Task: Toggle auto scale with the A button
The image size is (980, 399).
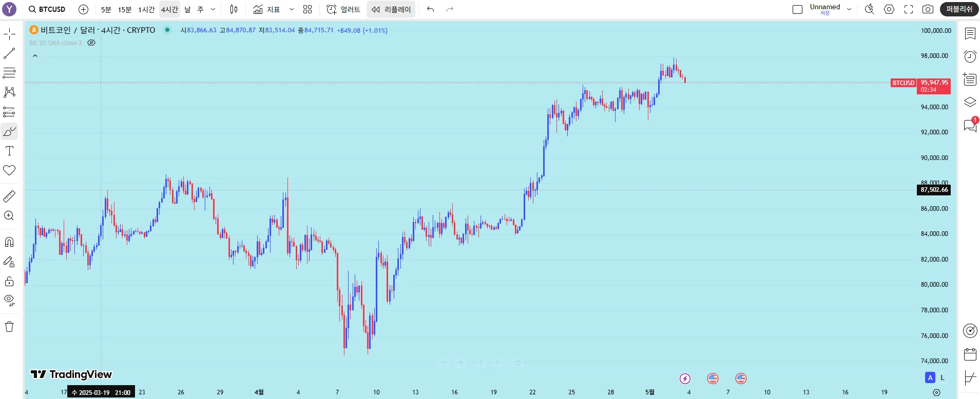Action: coord(930,377)
